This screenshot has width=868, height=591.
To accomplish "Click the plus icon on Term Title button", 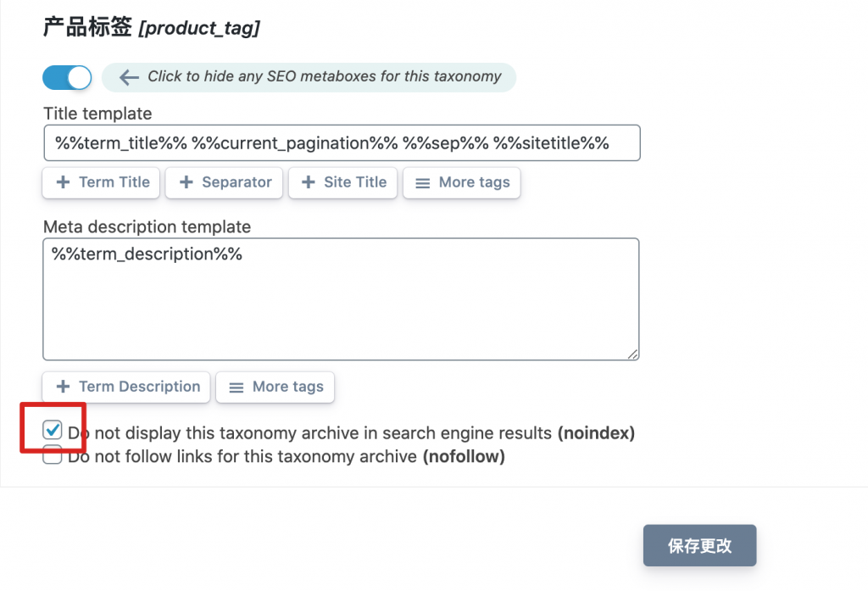I will pyautogui.click(x=63, y=182).
